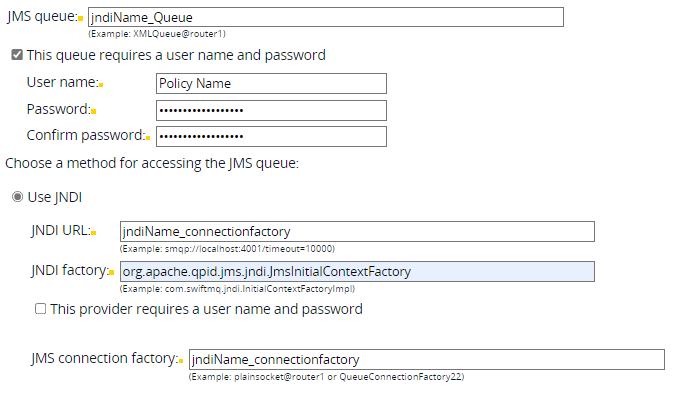The width and height of the screenshot is (697, 400).
Task: Click the User name field containing Policy Name
Action: (x=271, y=84)
